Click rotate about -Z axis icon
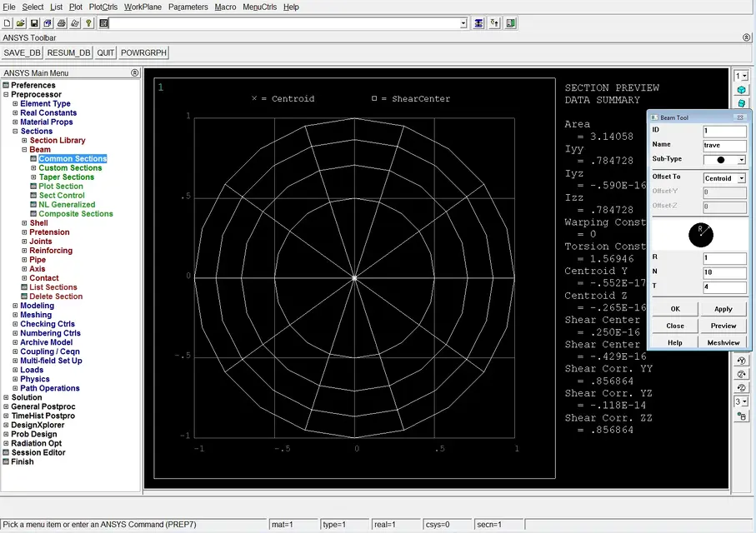This screenshot has width=756, height=533. (742, 387)
